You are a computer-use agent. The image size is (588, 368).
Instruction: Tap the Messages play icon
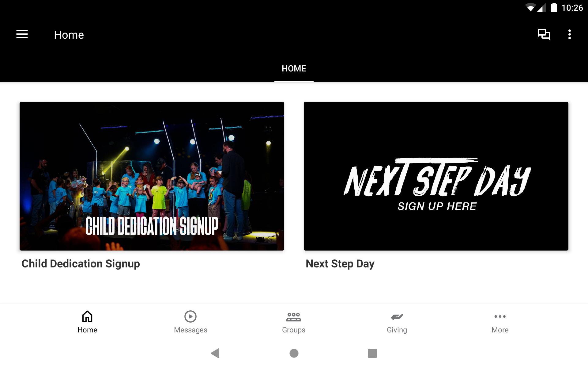190,316
